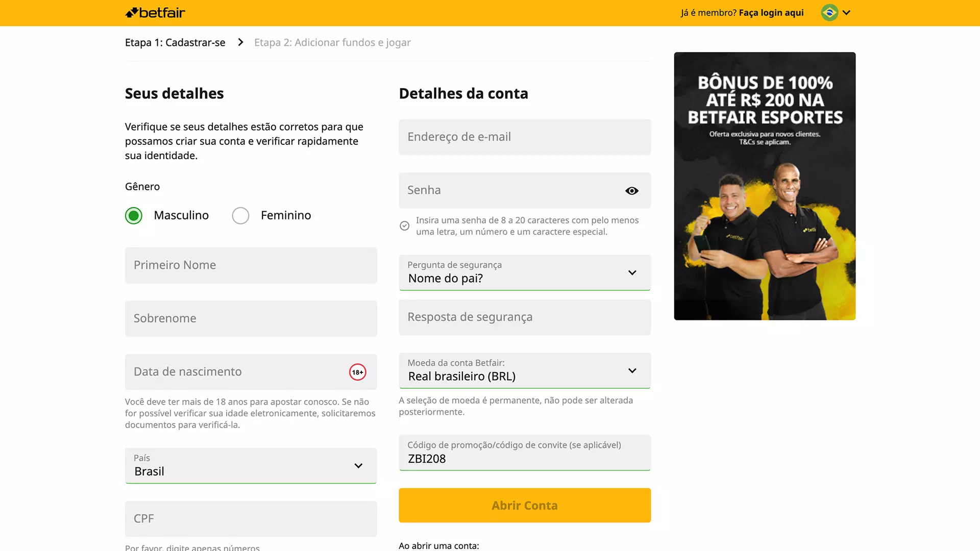Click the password requirement check icon
980x551 pixels.
click(x=404, y=226)
